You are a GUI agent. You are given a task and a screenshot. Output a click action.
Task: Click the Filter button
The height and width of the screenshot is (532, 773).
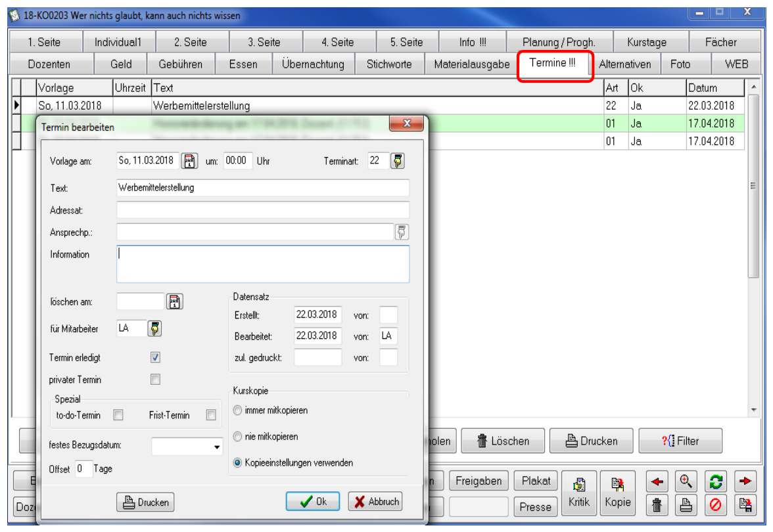click(680, 441)
